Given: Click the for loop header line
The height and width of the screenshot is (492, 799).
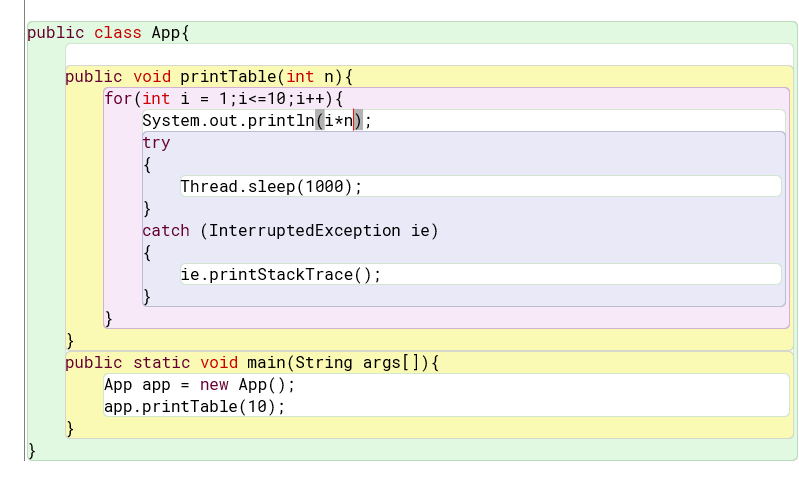Looking at the screenshot, I should (x=224, y=98).
